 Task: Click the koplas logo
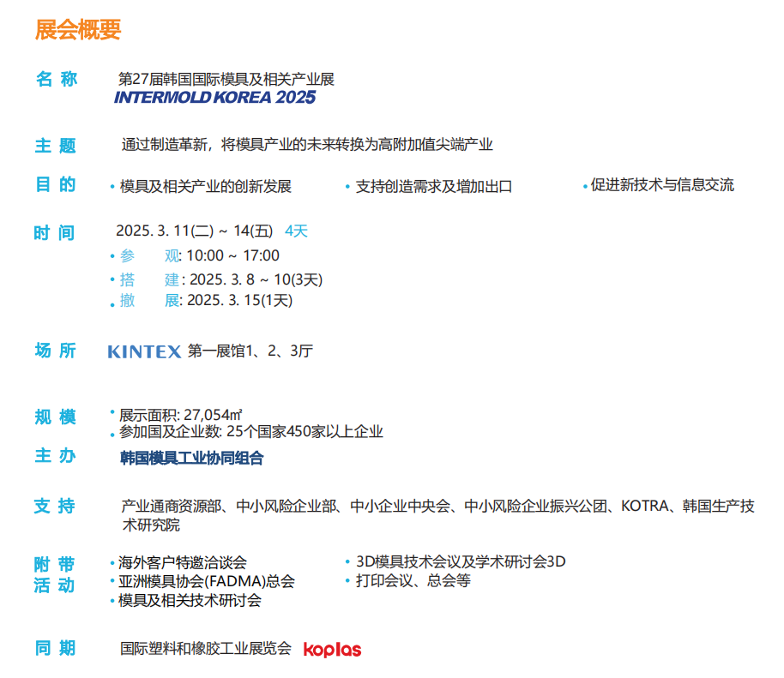(332, 649)
